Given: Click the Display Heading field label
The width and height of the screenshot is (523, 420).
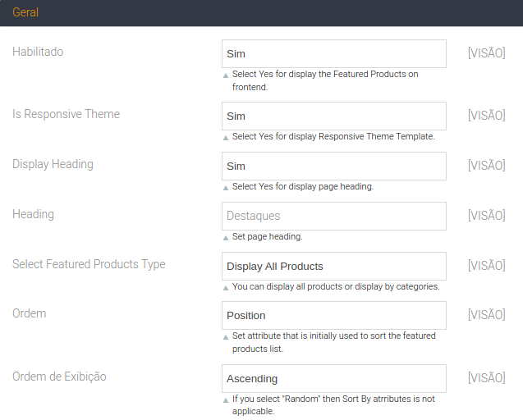Looking at the screenshot, I should 53,164.
